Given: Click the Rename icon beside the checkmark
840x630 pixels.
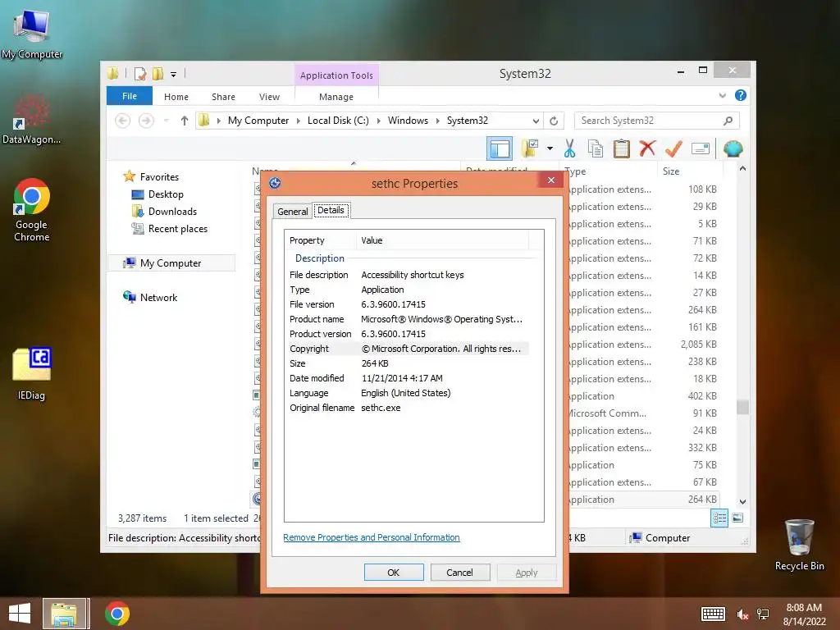Looking at the screenshot, I should tap(701, 148).
